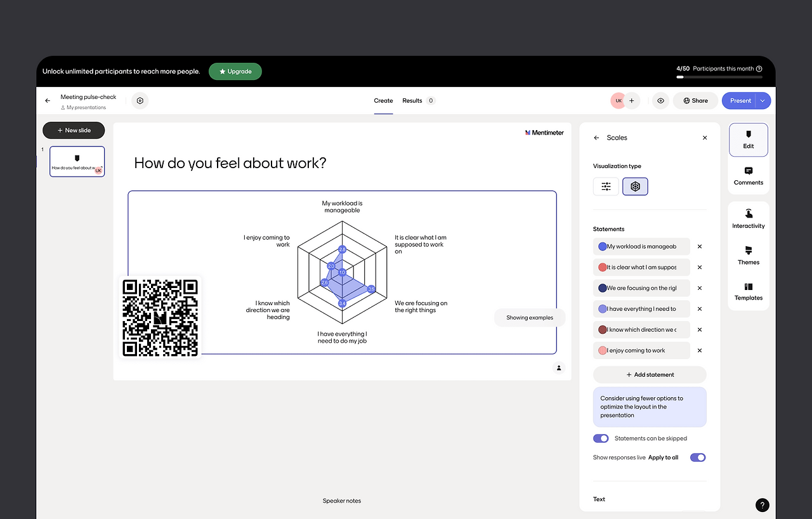Click the UK user avatar in the header
The width and height of the screenshot is (812, 519).
619,101
